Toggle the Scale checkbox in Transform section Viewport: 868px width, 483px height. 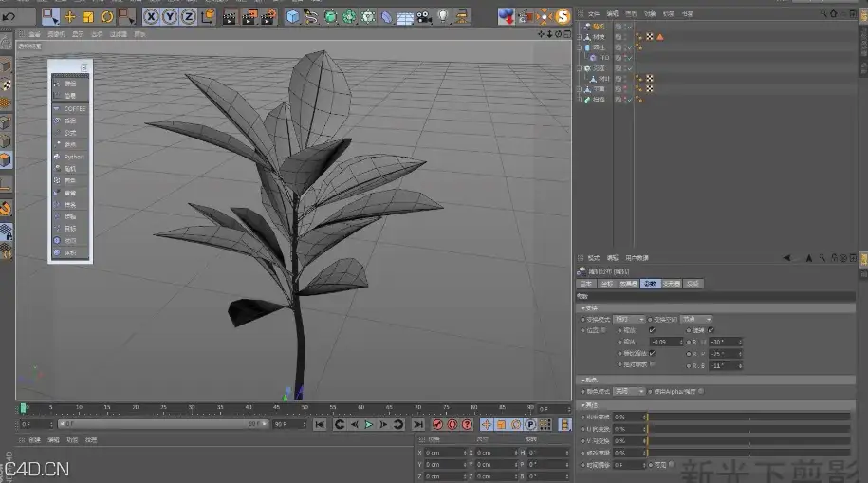point(652,330)
